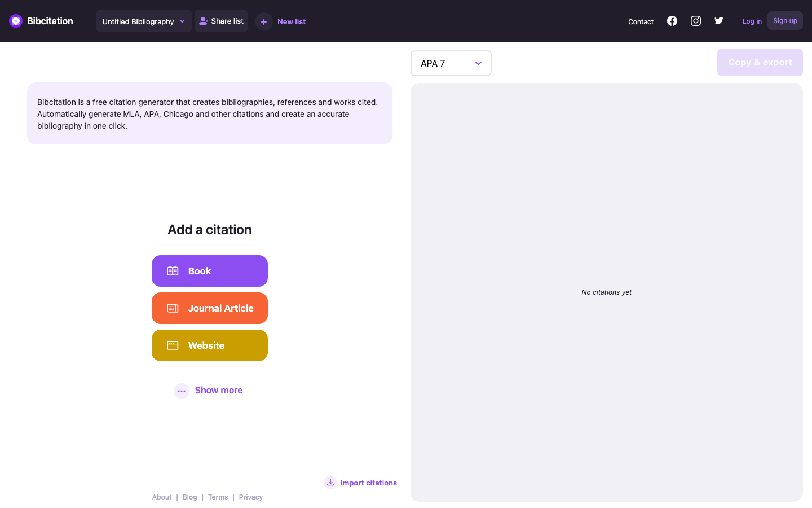Open the Facebook page icon
This screenshot has height=508, width=812.
click(672, 21)
